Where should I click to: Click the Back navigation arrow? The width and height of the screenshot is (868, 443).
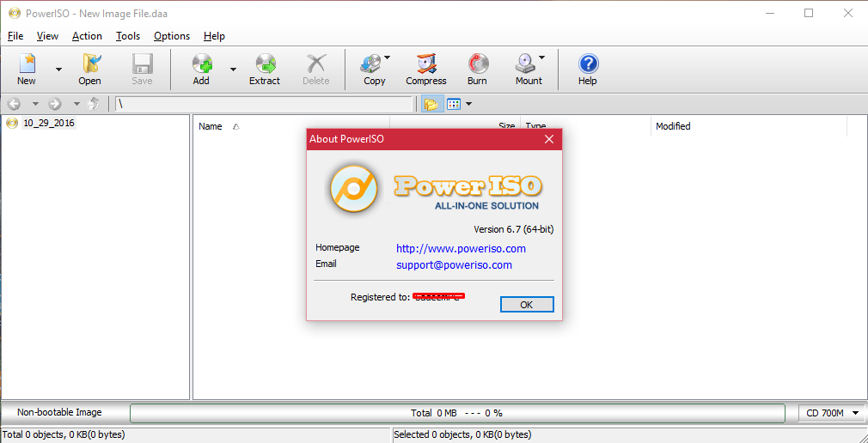tap(14, 103)
